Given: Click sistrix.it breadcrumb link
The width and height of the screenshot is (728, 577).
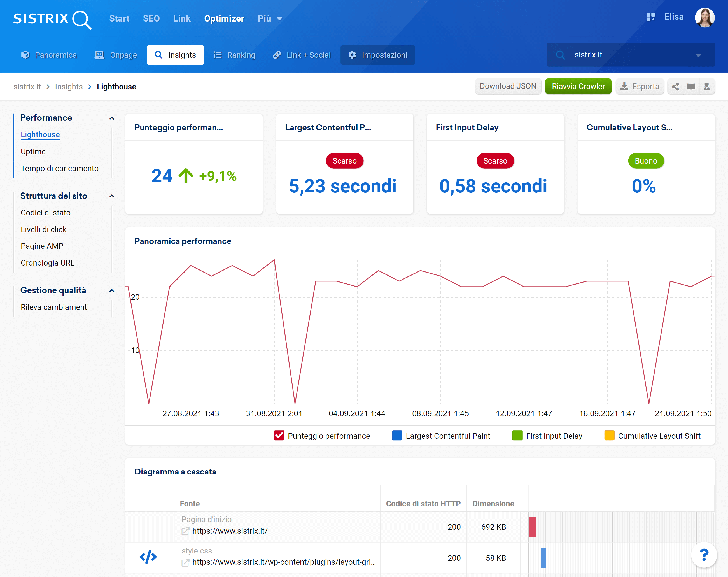Looking at the screenshot, I should [x=27, y=87].
